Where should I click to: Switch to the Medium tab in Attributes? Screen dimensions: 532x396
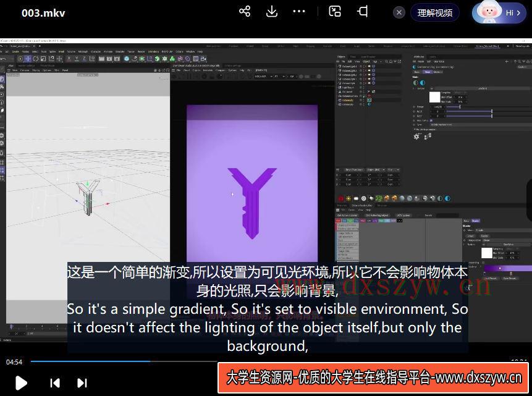tap(437, 72)
